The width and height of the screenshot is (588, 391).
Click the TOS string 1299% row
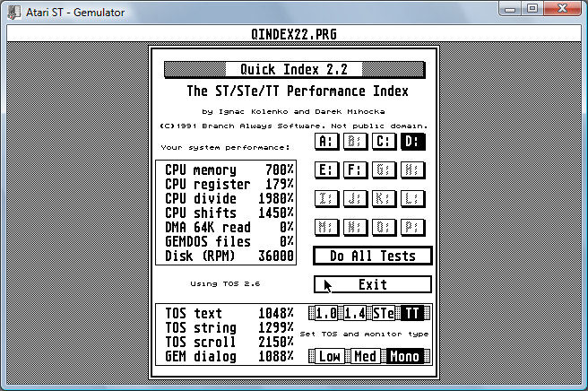[x=229, y=327]
